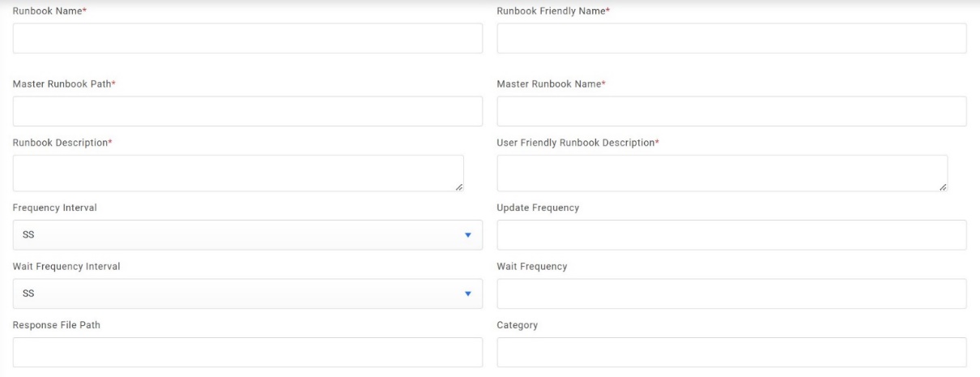Click the Wait Frequency Interval arrow icon

point(467,293)
